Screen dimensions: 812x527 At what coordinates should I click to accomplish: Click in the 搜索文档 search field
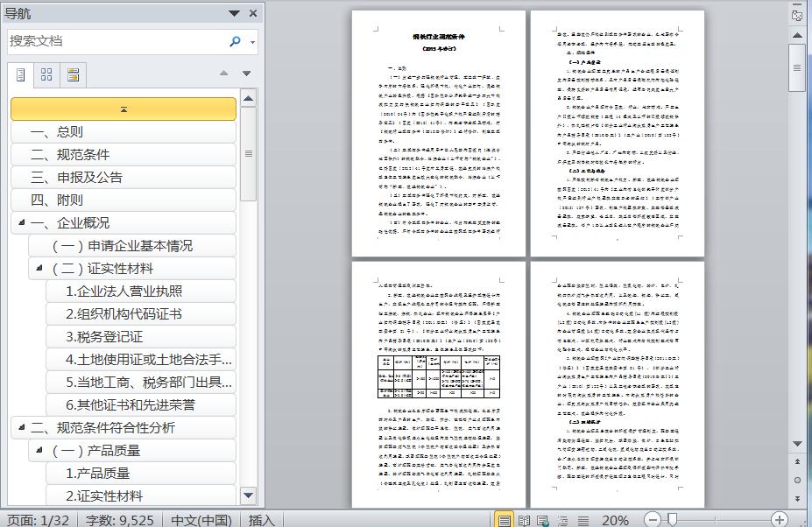114,41
